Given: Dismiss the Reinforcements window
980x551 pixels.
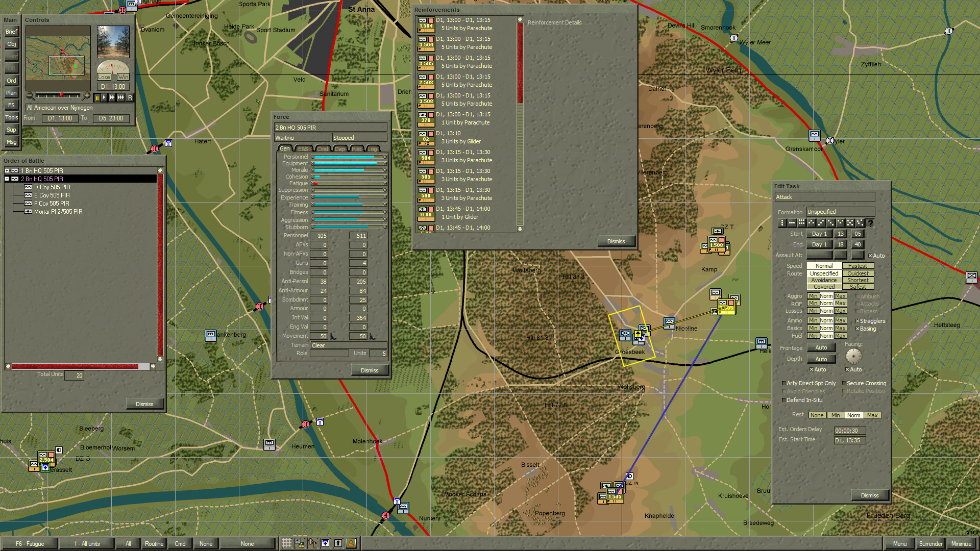Looking at the screenshot, I should 616,241.
